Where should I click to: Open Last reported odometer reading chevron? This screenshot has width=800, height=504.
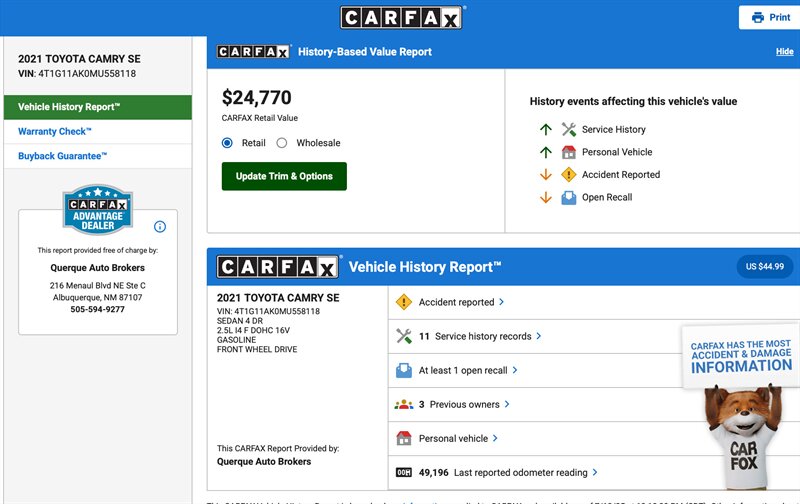tap(595, 472)
